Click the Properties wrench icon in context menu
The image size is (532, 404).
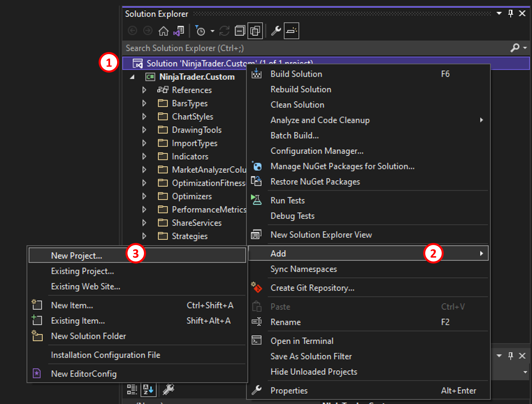[x=256, y=390]
